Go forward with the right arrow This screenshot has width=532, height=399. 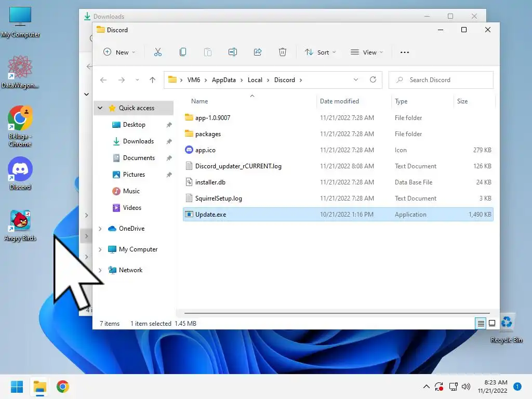[x=122, y=80]
